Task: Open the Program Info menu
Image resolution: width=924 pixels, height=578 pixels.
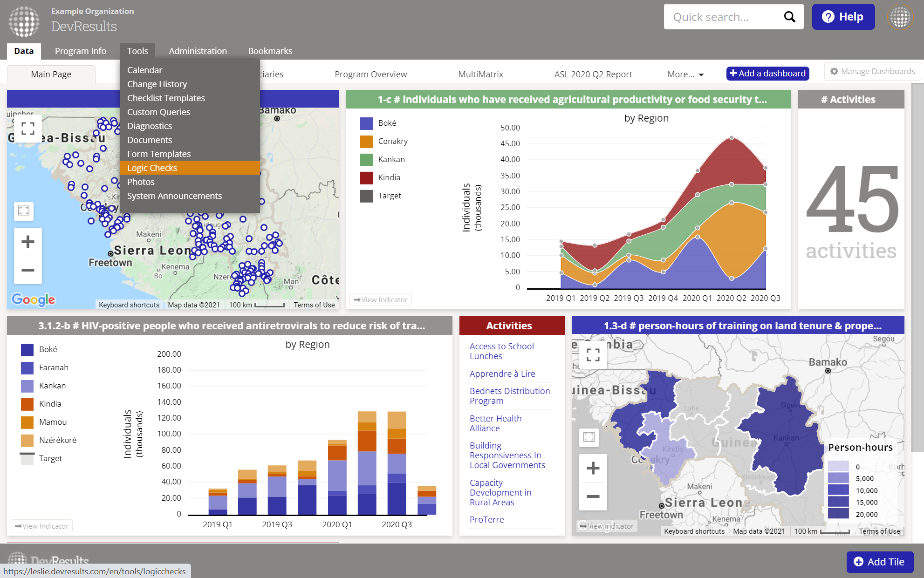Action: click(80, 51)
